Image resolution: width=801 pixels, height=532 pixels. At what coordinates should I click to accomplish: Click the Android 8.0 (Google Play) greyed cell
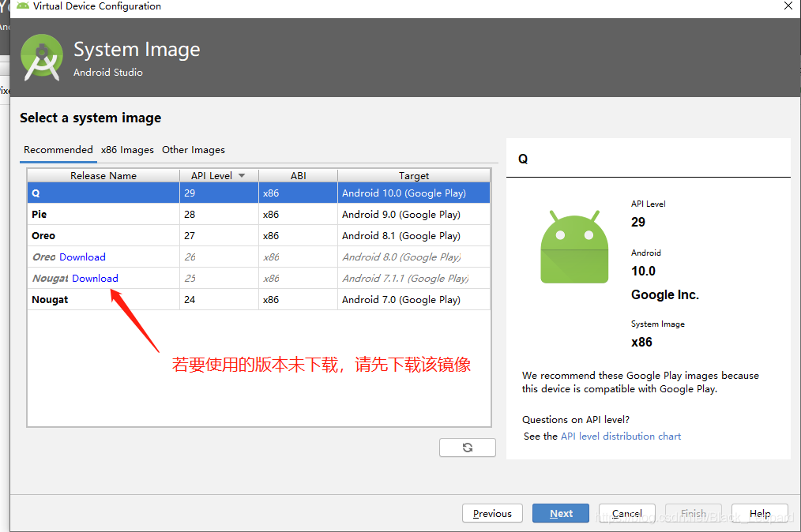click(414, 257)
